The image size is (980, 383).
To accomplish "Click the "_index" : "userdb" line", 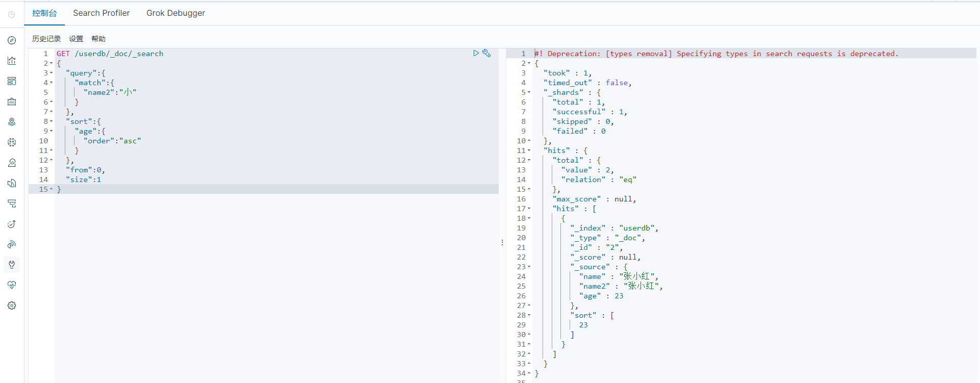I will (615, 228).
